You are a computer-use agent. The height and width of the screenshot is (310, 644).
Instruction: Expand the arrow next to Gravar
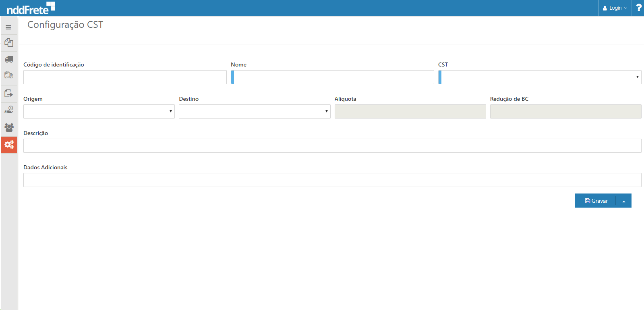(623, 201)
